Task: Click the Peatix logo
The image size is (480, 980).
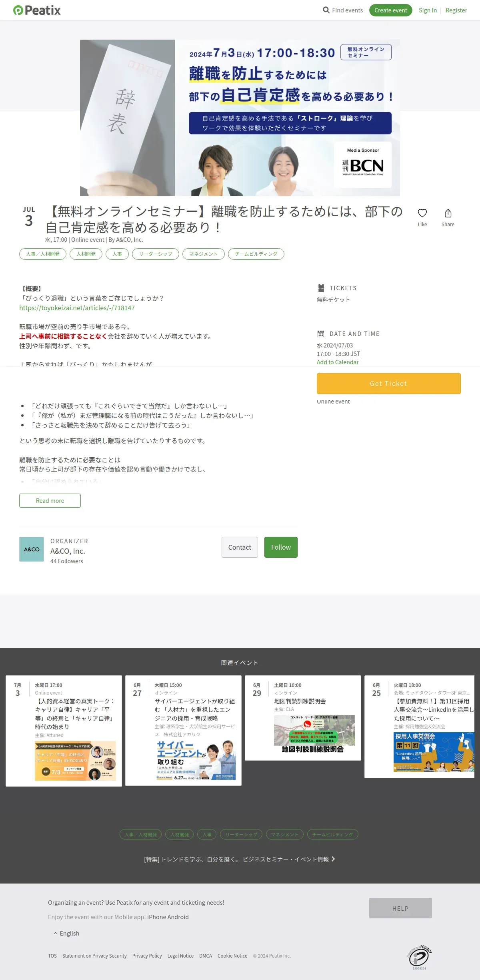Action: click(37, 10)
